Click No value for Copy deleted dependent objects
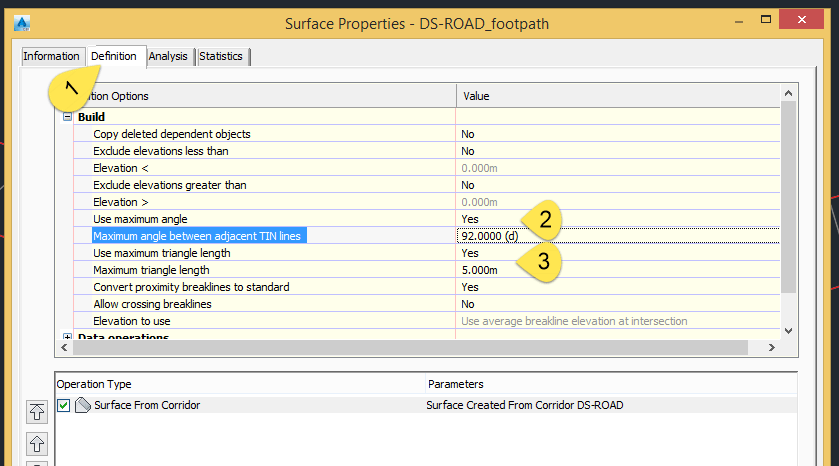Image resolution: width=839 pixels, height=466 pixels. [x=468, y=134]
